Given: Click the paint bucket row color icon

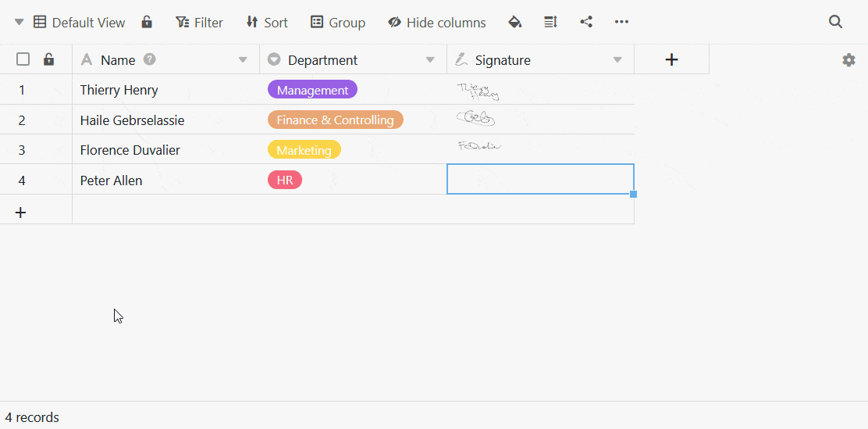Looking at the screenshot, I should (x=515, y=22).
